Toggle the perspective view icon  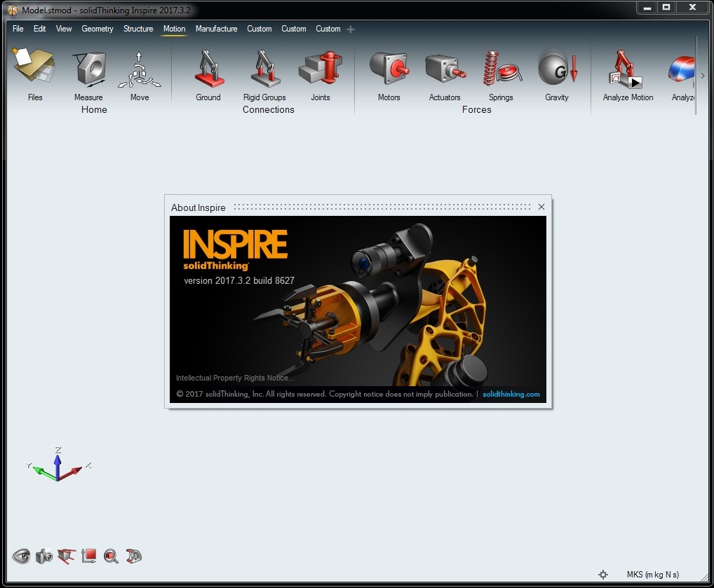(x=134, y=556)
